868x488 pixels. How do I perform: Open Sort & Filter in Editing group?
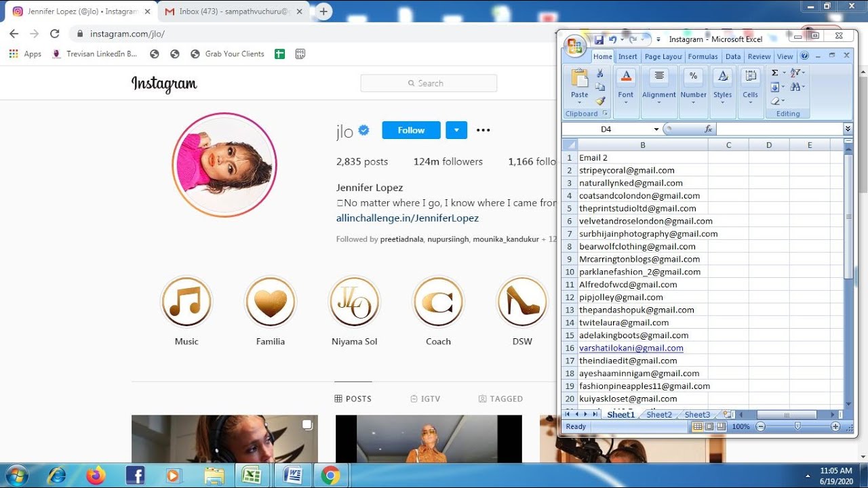797,73
